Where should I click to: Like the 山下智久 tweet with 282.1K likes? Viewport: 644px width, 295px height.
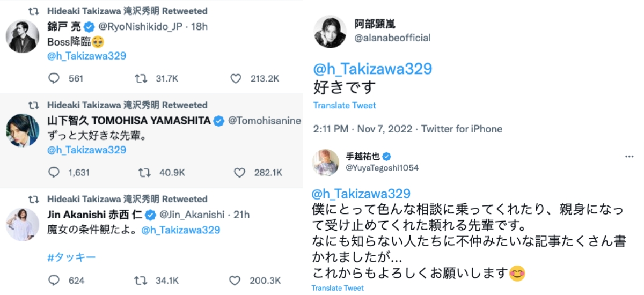[239, 173]
